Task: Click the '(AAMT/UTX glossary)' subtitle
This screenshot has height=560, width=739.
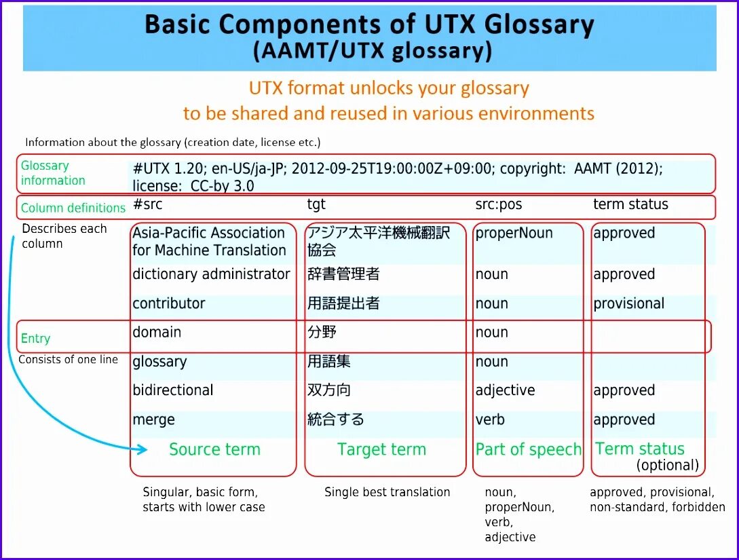Action: coord(373,51)
